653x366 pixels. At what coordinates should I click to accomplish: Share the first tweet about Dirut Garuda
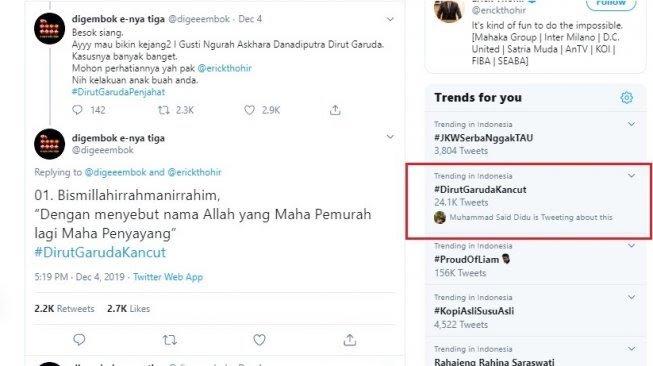[x=335, y=110]
